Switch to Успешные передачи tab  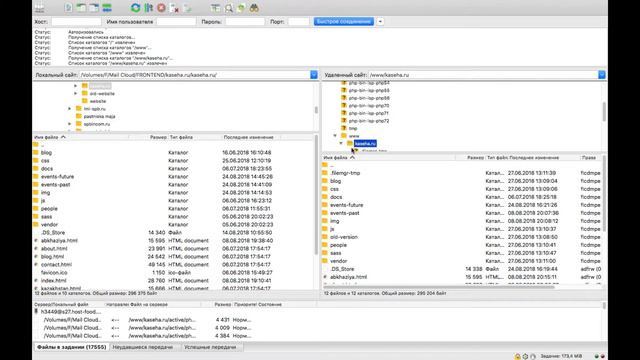point(210,347)
